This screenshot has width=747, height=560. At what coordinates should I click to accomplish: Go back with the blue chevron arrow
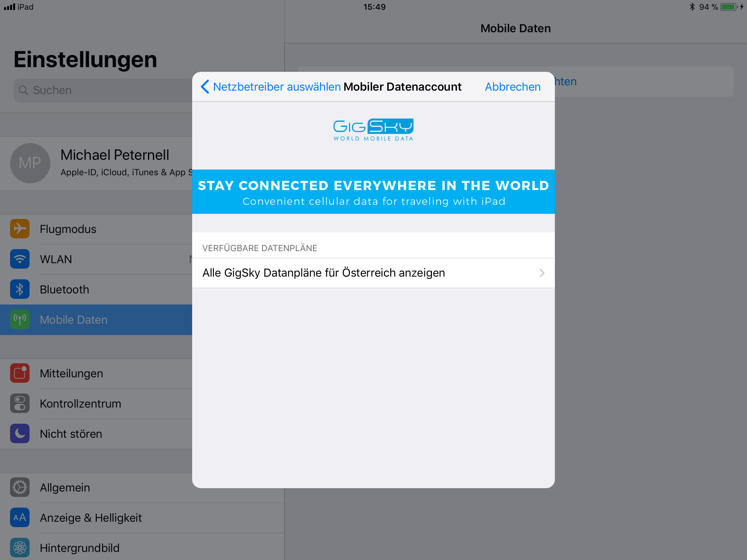coord(205,87)
